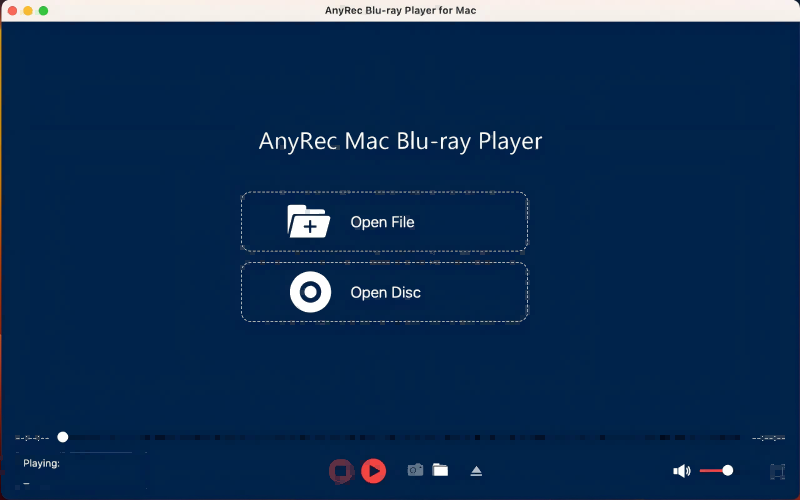This screenshot has height=500, width=800.
Task: Click the volume slider knob
Action: [x=728, y=470]
